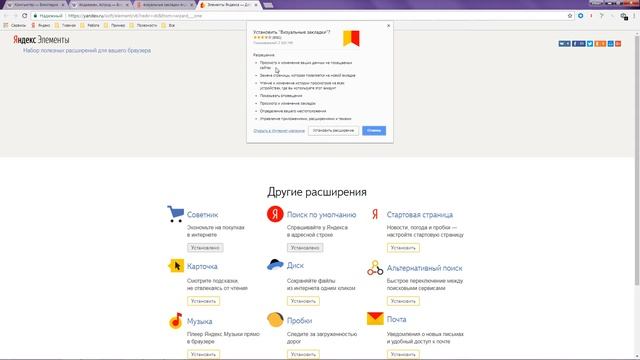
Task: Close the install extension dialog with X
Action: point(389,26)
